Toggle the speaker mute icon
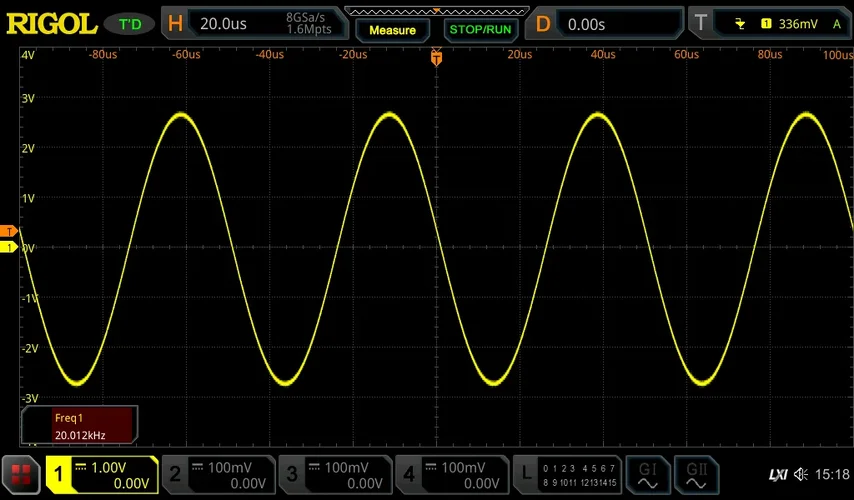Screen dimensions: 854x500 click(801, 474)
